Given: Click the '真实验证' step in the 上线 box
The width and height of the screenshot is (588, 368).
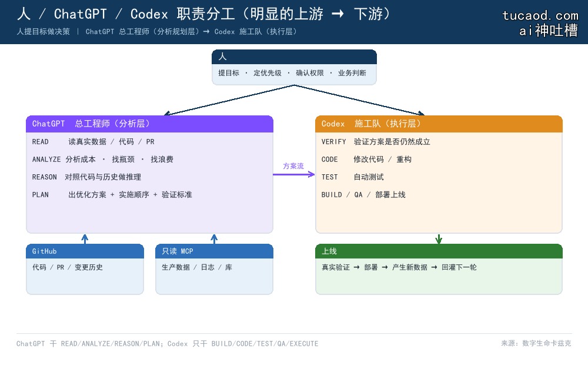Looking at the screenshot, I should 335,267.
